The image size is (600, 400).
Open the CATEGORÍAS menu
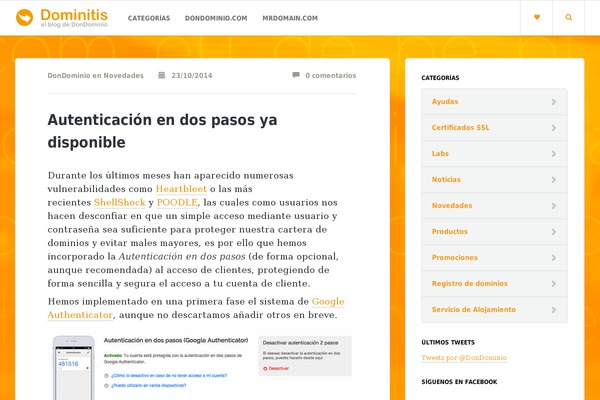pos(149,18)
